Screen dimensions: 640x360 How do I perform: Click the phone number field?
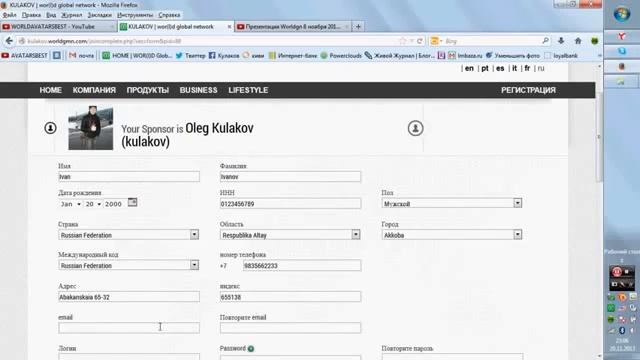(x=302, y=266)
